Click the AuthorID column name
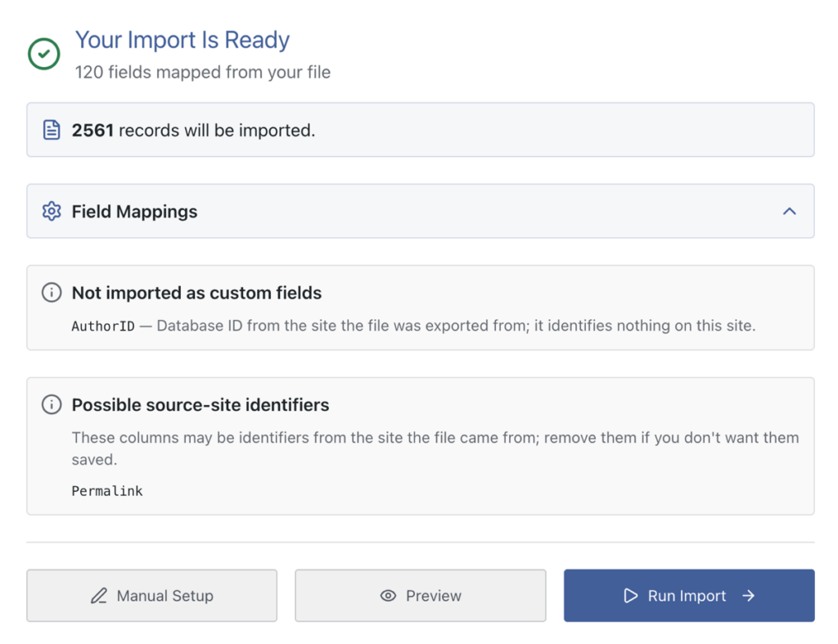This screenshot has width=838, height=644. pos(103,326)
